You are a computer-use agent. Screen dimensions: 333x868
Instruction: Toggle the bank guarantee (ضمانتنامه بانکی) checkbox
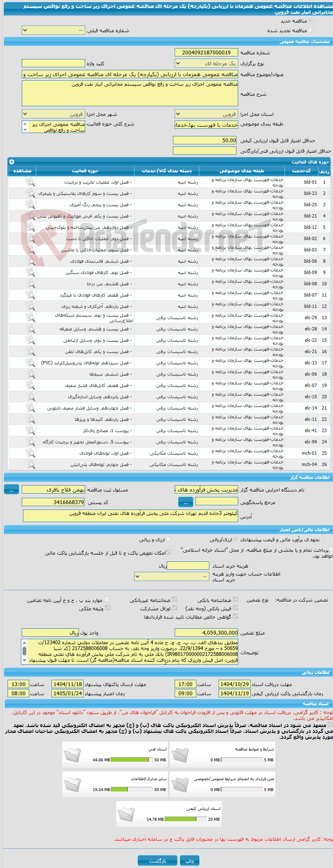coord(235,599)
